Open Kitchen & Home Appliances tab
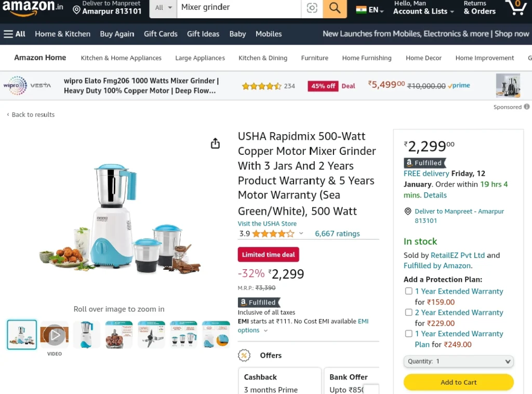532x394 pixels. coord(121,58)
